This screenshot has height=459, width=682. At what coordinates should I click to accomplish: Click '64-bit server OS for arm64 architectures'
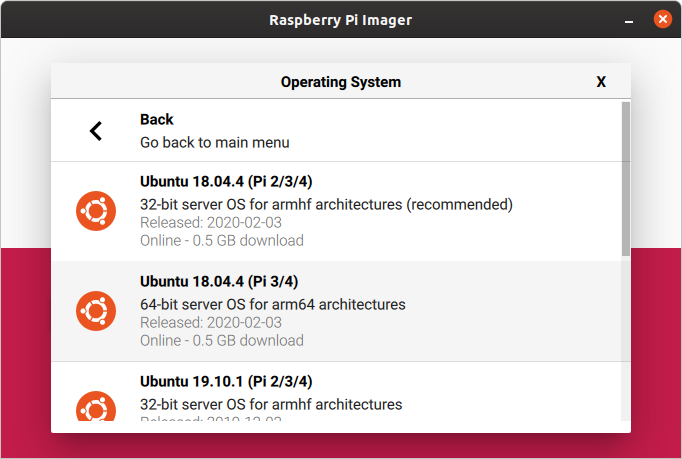point(273,305)
